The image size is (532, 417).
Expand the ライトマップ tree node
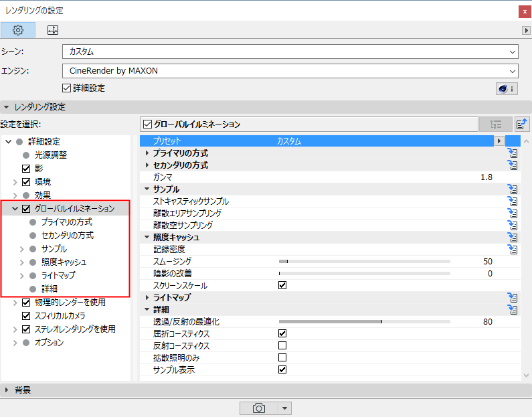[x=21, y=276]
